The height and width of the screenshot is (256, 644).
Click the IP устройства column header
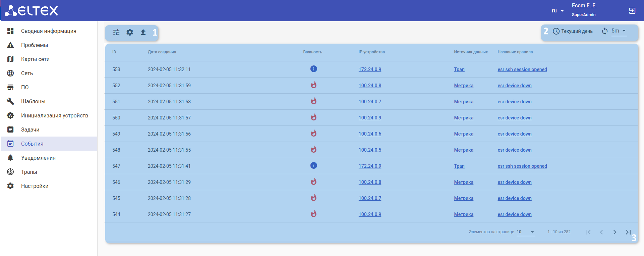[x=371, y=52]
